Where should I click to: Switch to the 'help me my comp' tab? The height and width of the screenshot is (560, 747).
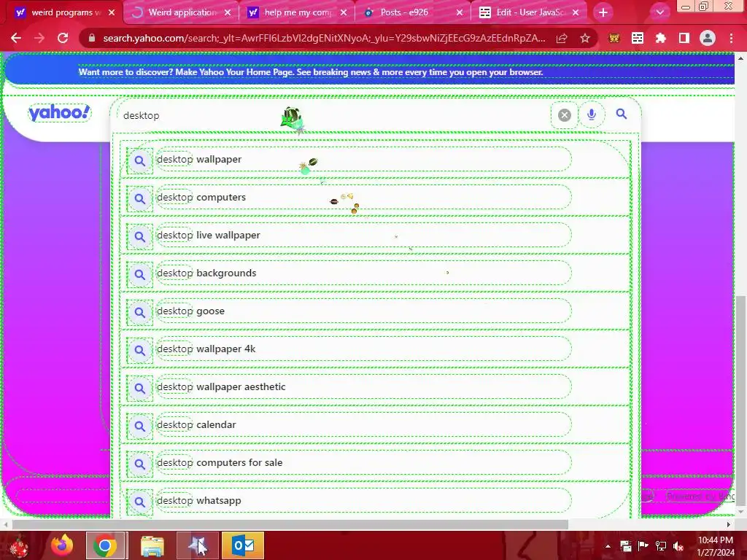(298, 12)
